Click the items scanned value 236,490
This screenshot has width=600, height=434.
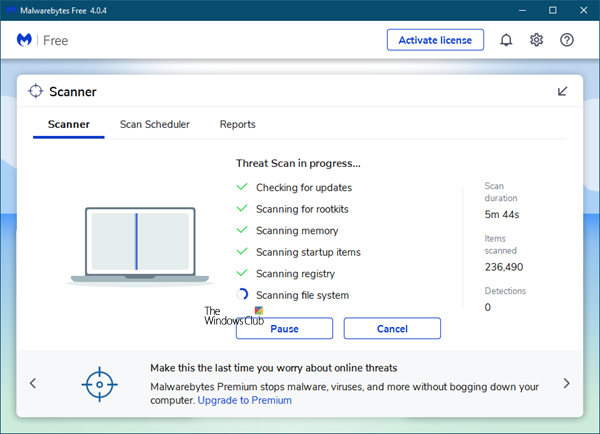coord(504,267)
